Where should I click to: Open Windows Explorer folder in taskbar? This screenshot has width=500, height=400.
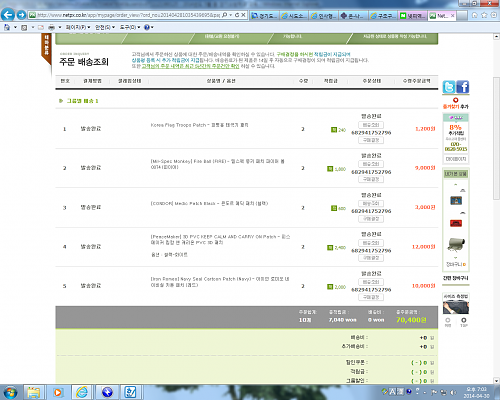click(x=33, y=392)
